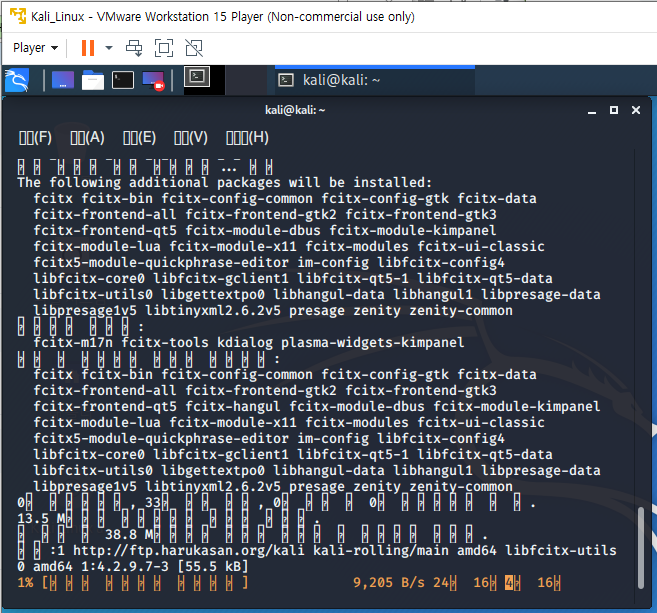Close the kali@kali terminal window
The height and width of the screenshot is (613, 657).
pyautogui.click(x=636, y=110)
